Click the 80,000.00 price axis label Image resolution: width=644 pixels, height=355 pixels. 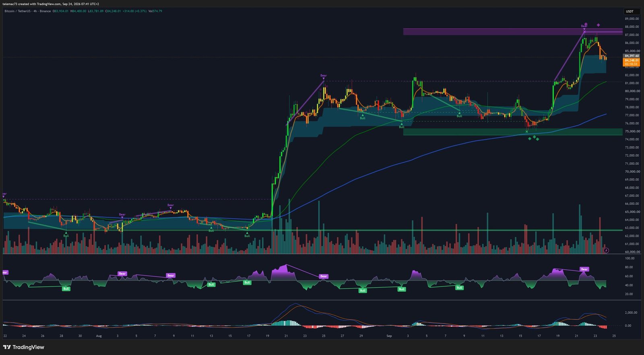click(x=632, y=91)
